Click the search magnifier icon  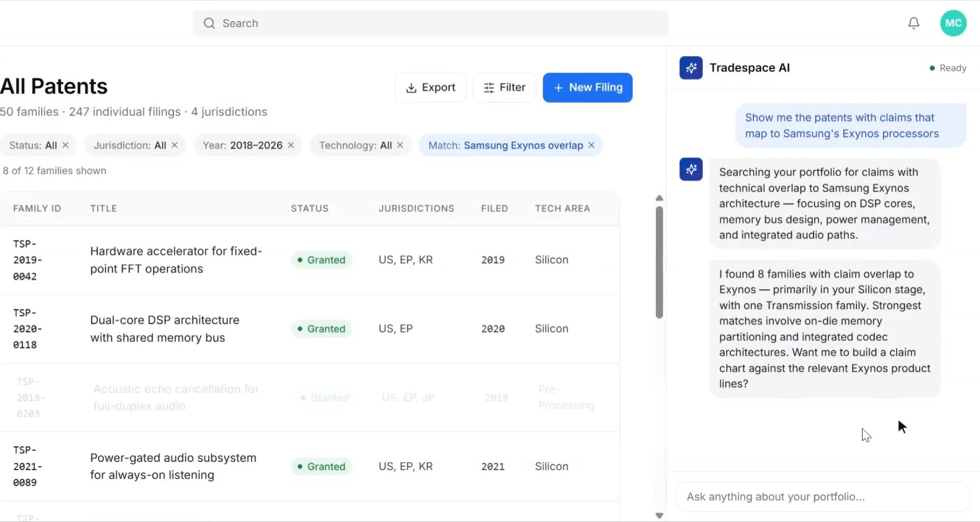pyautogui.click(x=209, y=23)
